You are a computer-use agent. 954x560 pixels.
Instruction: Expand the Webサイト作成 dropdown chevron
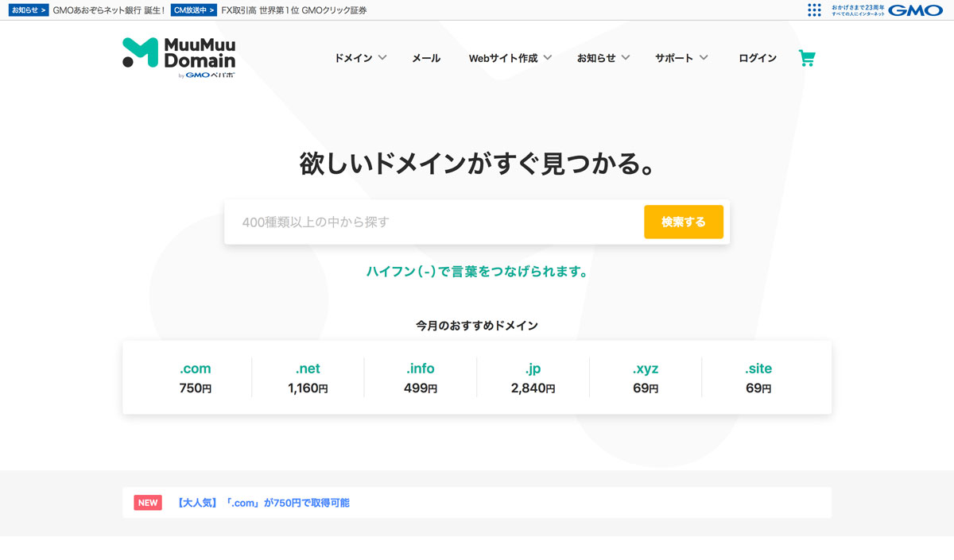point(548,57)
